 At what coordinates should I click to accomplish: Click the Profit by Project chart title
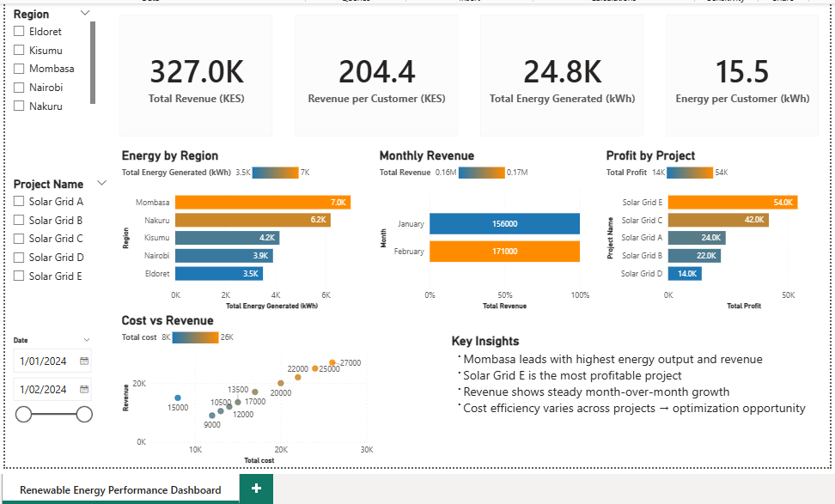[650, 155]
